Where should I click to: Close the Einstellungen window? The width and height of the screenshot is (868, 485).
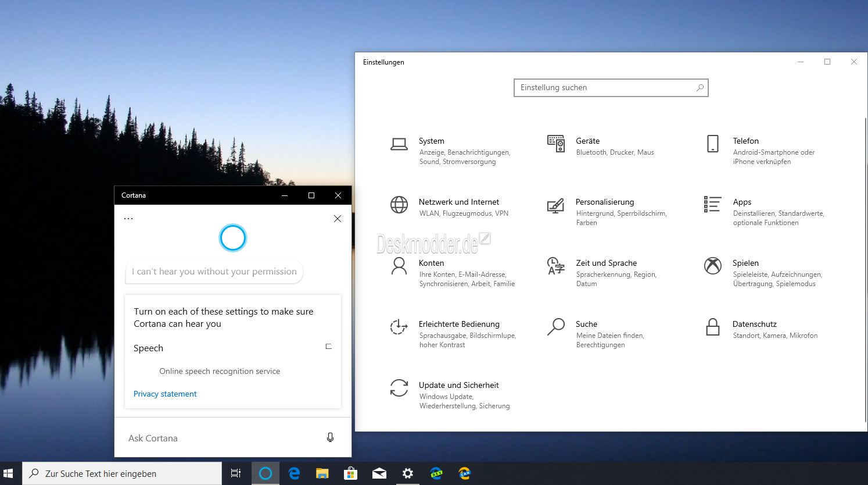coord(854,62)
